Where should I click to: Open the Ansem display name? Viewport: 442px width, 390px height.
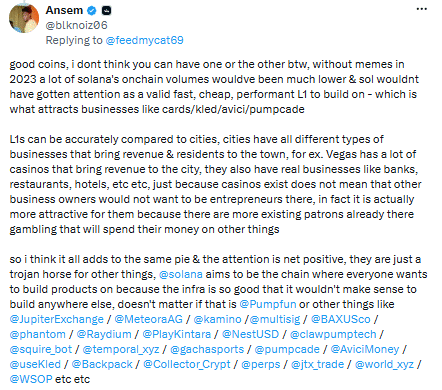[64, 10]
